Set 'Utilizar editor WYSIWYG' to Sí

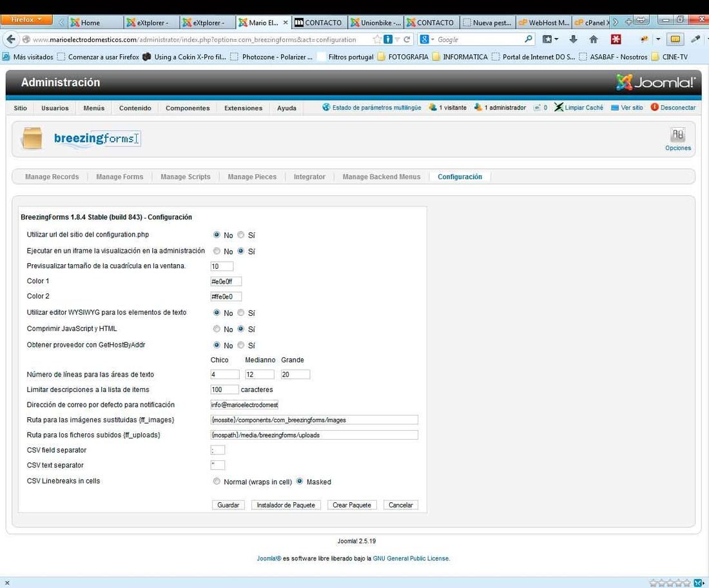tap(240, 313)
